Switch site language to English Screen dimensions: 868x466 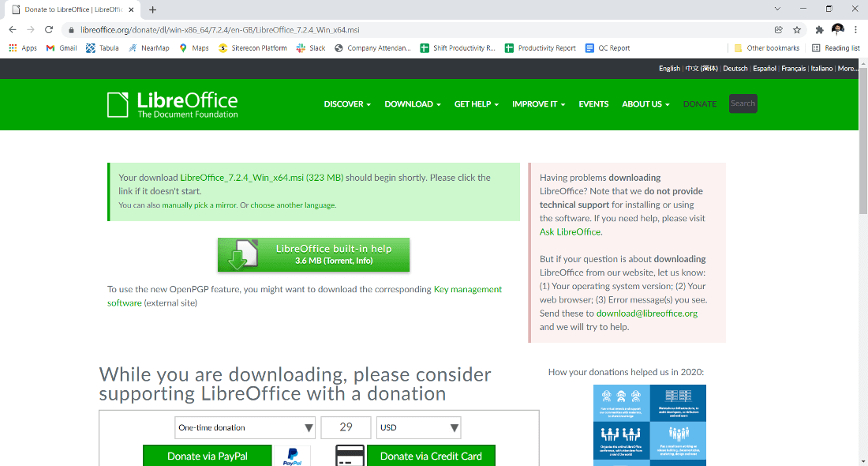pos(669,69)
